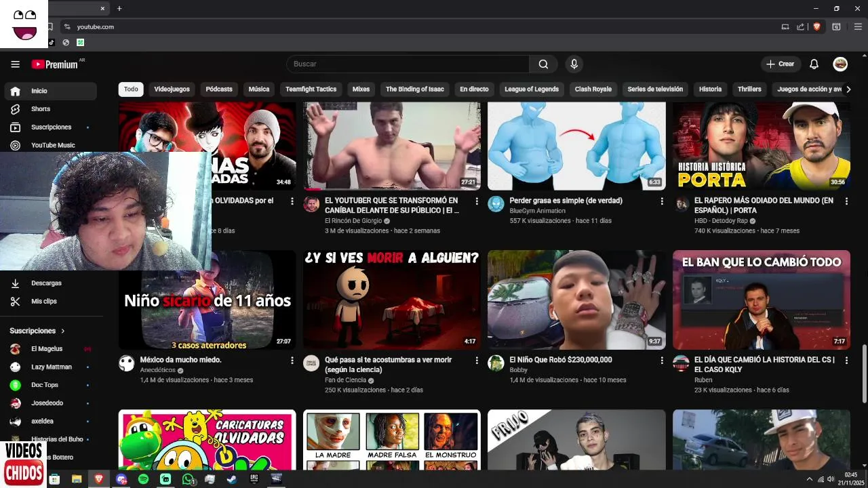Open 'El ban que lo cambió todo' thumbnail
868x488 pixels.
[762, 300]
